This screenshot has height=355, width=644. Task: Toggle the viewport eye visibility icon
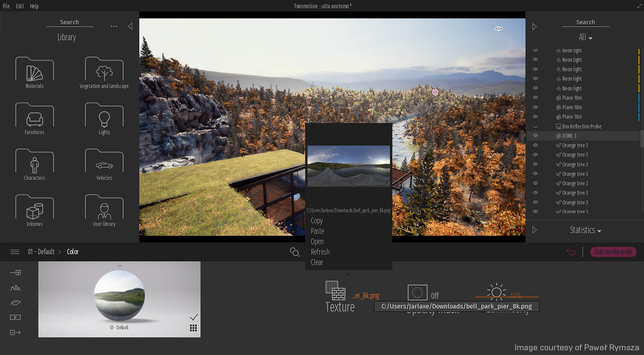point(498,29)
